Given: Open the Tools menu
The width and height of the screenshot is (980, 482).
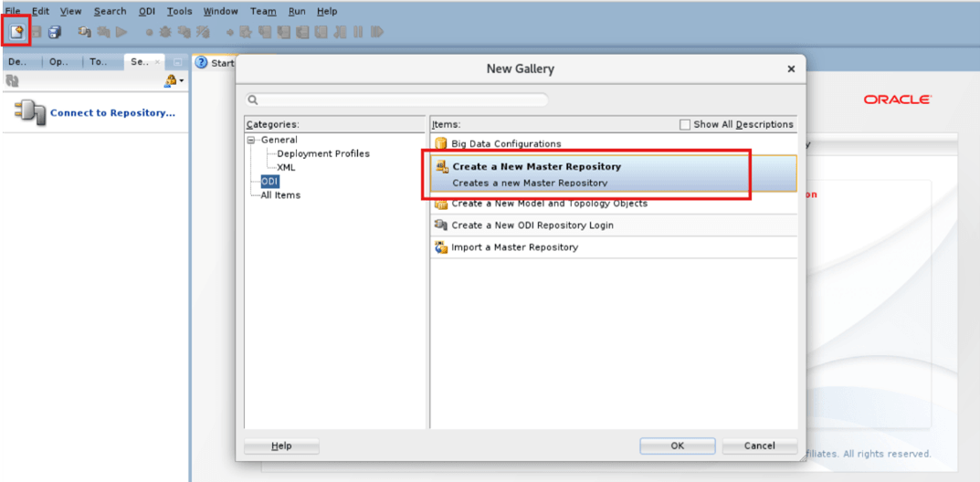Looking at the screenshot, I should click(179, 11).
